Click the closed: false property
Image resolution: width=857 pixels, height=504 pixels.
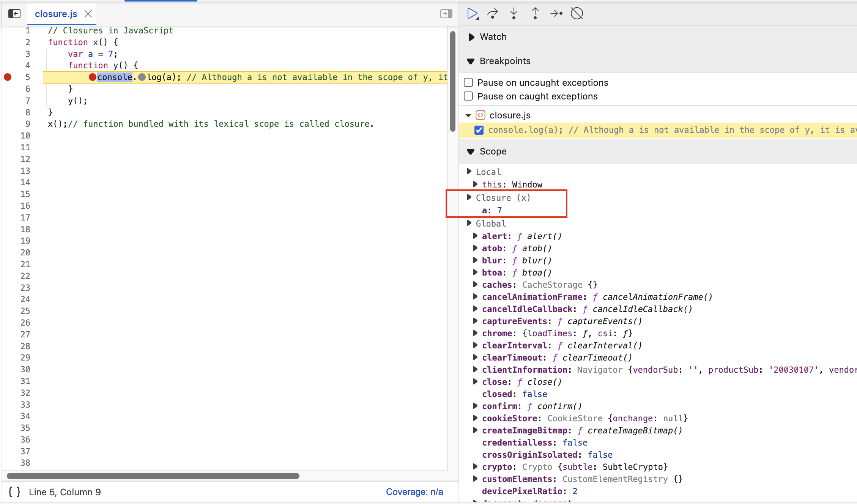(515, 394)
